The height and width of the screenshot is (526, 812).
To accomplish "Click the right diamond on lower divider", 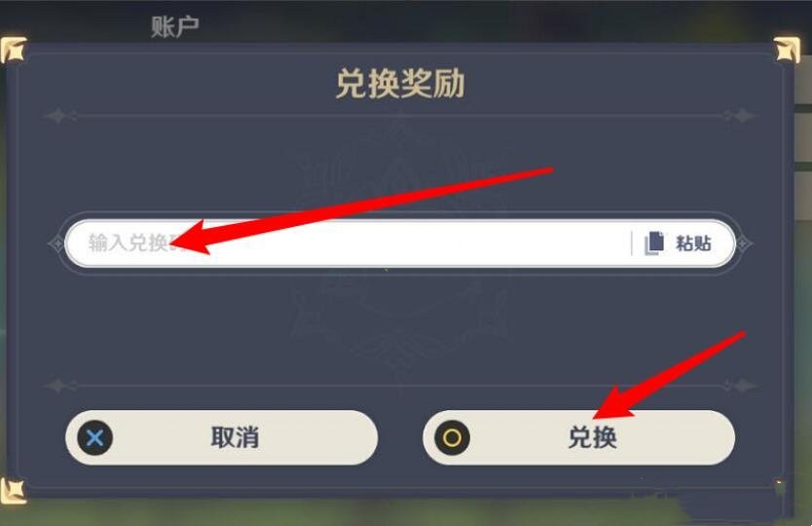I will coord(744,386).
